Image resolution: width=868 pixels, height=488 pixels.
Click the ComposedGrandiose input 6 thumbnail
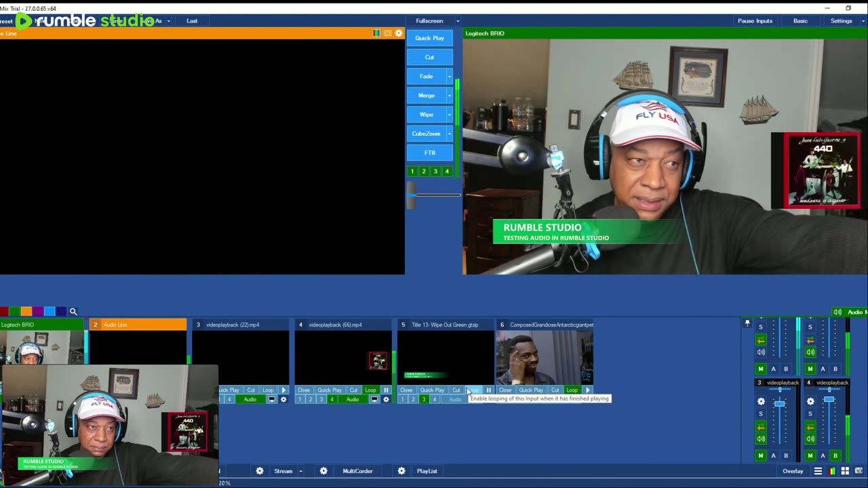click(545, 358)
